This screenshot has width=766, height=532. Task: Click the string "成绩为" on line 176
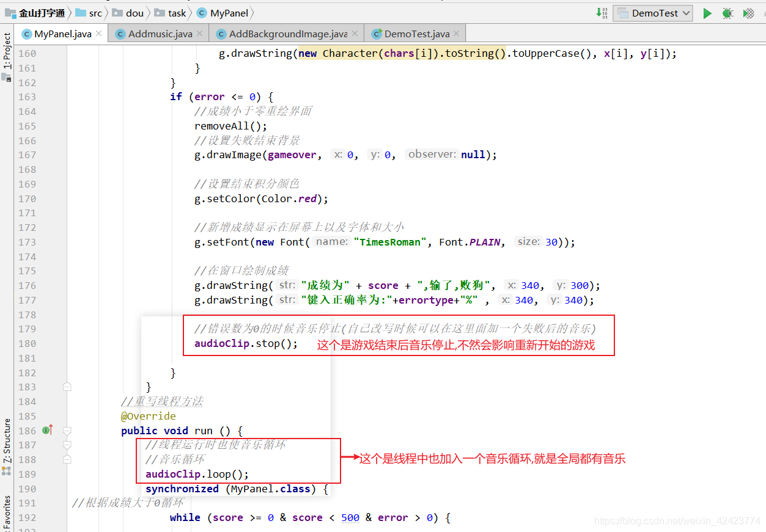tap(325, 285)
